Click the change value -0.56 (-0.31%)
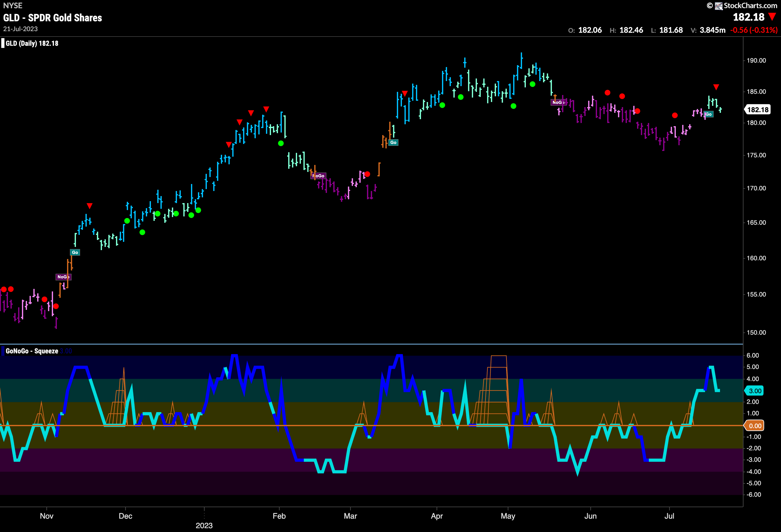This screenshot has height=532, width=781. (754, 30)
